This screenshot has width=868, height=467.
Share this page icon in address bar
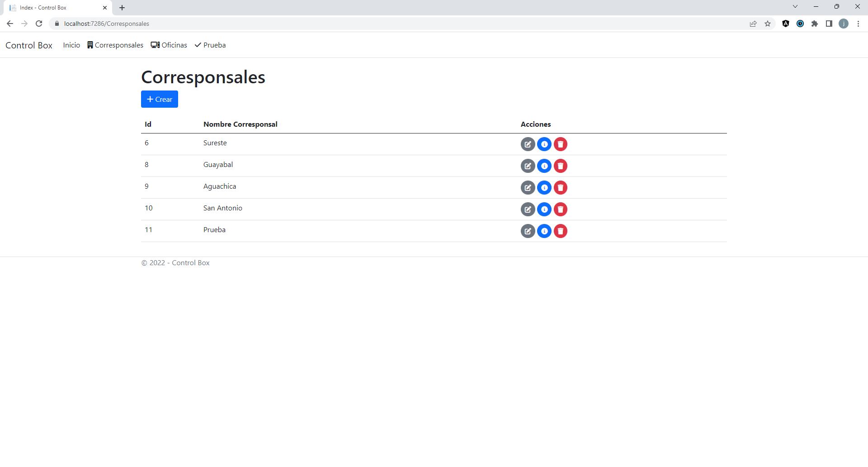click(x=753, y=24)
